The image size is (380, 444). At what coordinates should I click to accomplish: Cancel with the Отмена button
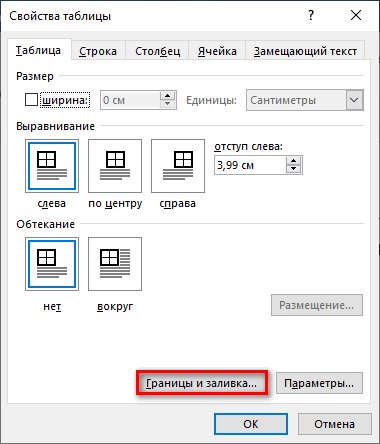click(334, 424)
